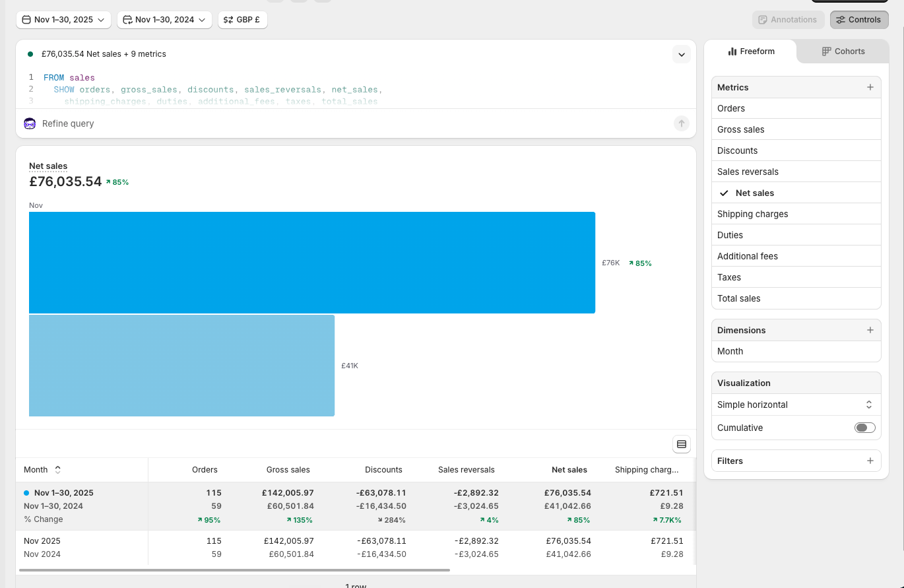Click the dark blue Nov 2025 bar
The image size is (904, 588).
[312, 263]
